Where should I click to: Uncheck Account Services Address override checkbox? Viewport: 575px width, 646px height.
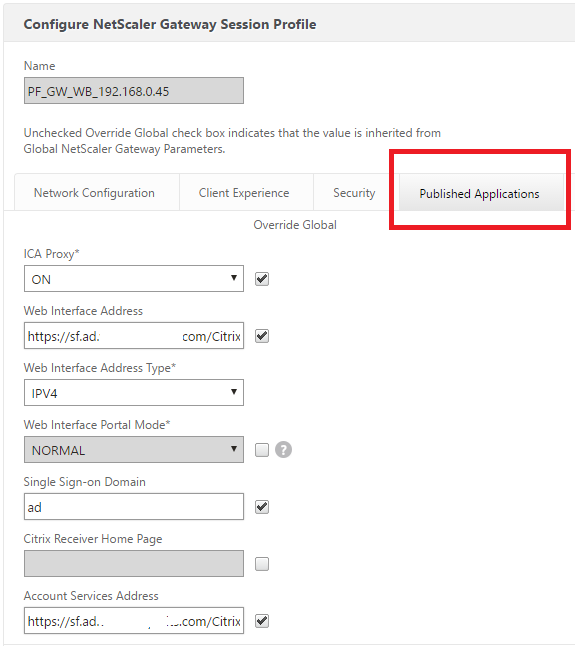tap(262, 620)
